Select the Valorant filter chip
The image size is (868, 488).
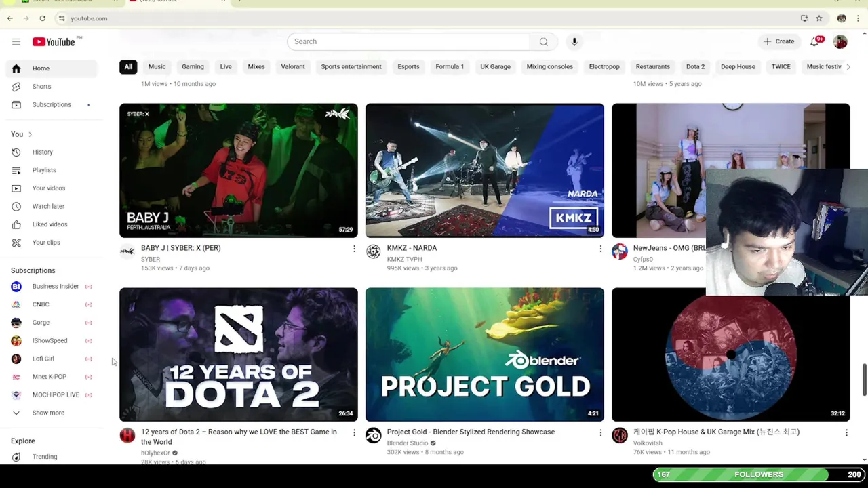[293, 66]
